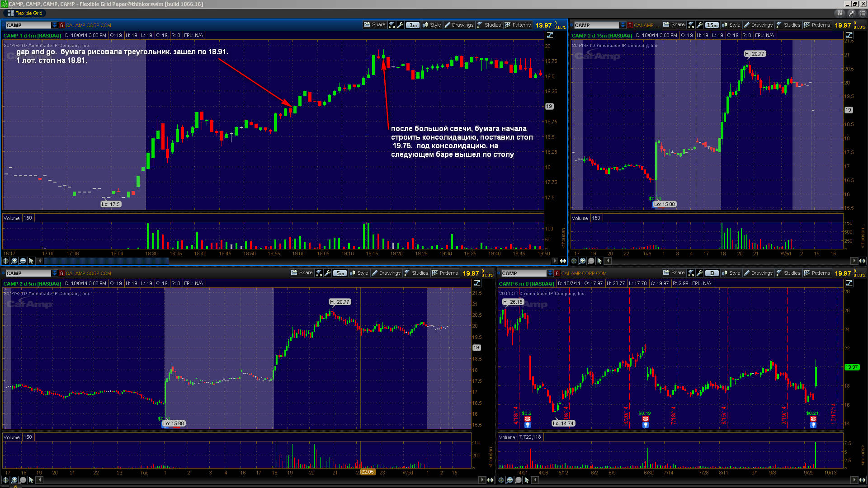Click the 22:05 time marker on the 5m chart
Viewport: 868px width, 488px height.
[368, 472]
